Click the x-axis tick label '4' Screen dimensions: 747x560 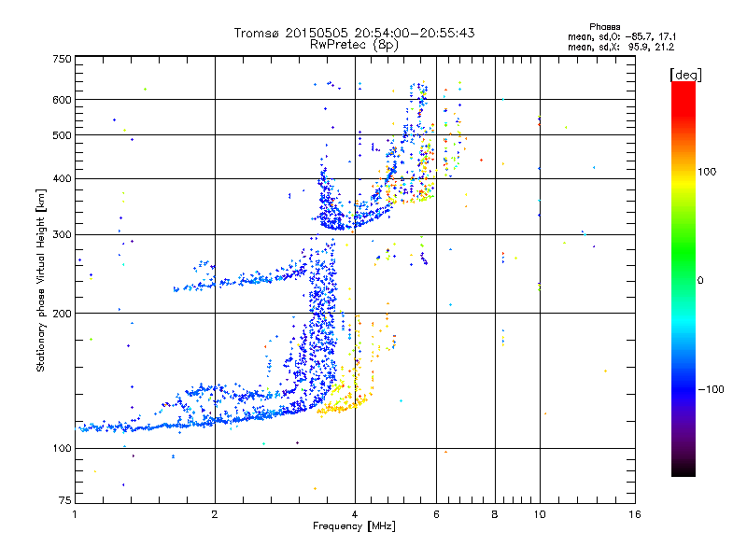click(x=355, y=514)
